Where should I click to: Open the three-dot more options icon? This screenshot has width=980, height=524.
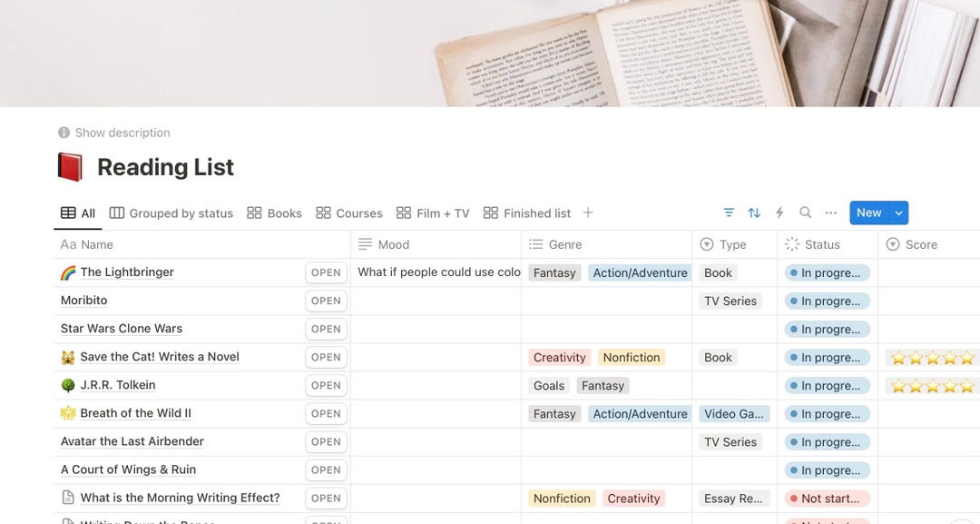click(830, 212)
